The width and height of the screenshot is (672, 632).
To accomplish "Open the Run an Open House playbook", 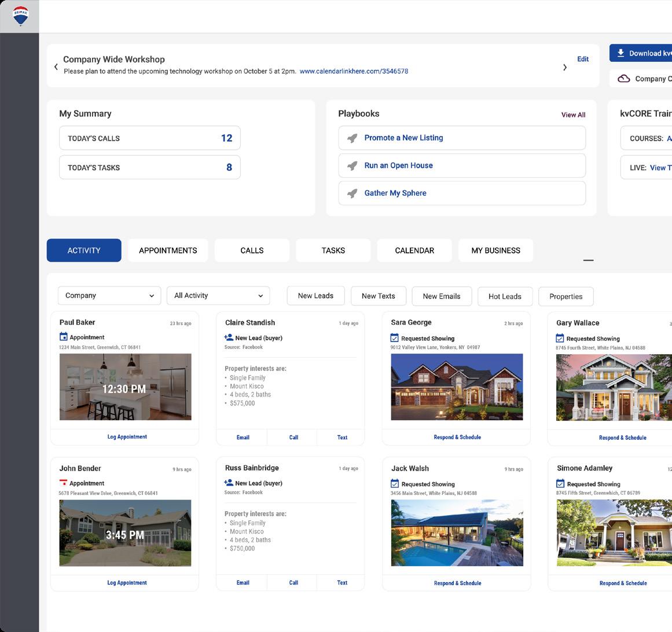I will pyautogui.click(x=462, y=166).
